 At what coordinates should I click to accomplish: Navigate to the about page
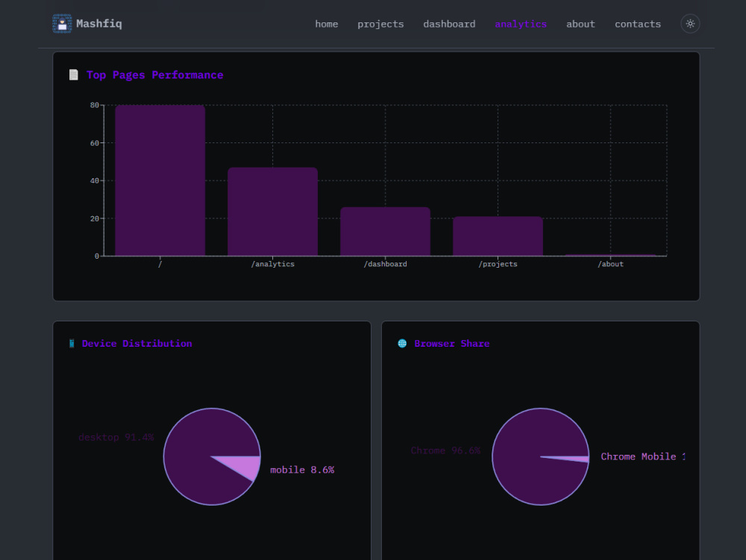(x=580, y=24)
